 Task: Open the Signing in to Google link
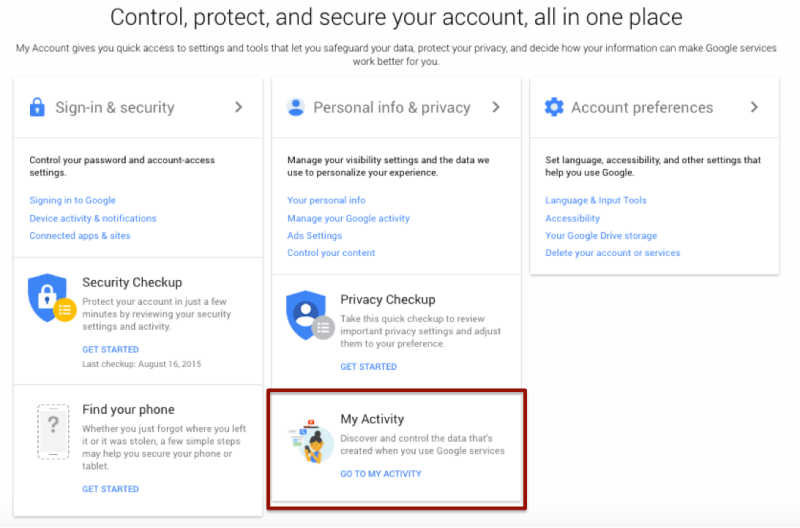click(x=72, y=200)
